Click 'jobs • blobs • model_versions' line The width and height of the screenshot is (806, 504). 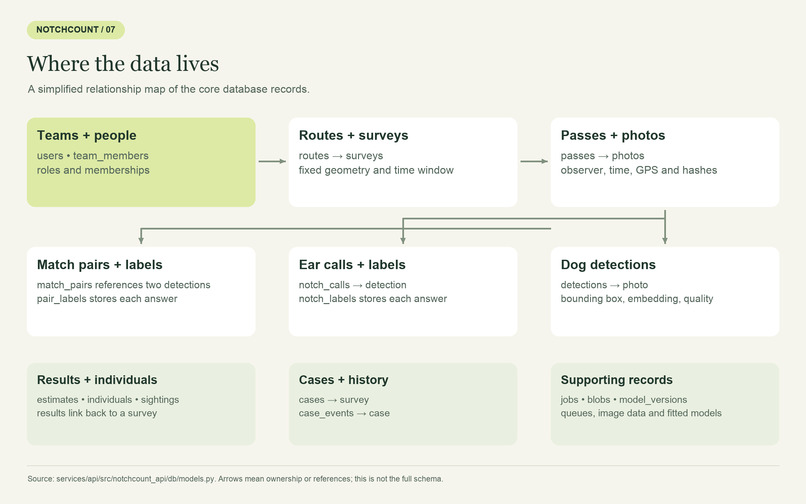point(624,400)
